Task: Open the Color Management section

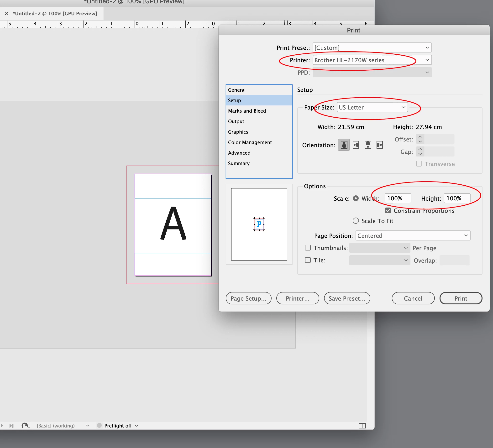Action: pyautogui.click(x=250, y=142)
